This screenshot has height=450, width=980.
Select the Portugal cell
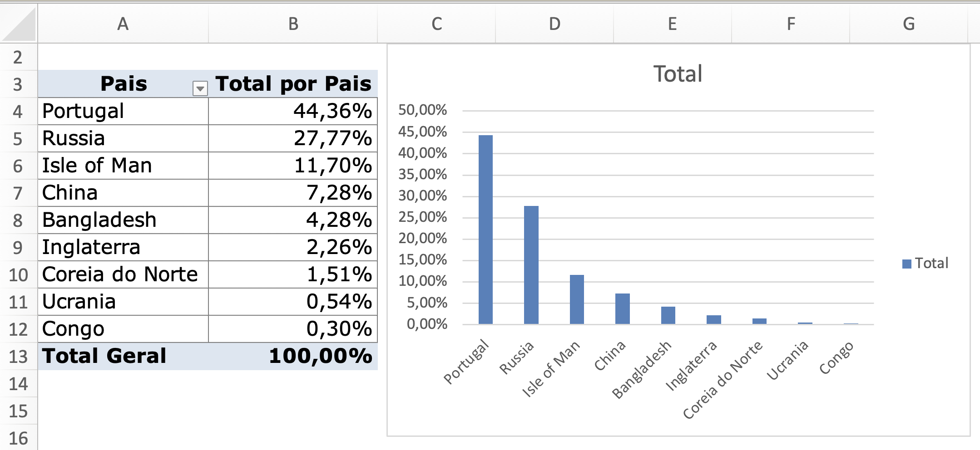pos(123,111)
